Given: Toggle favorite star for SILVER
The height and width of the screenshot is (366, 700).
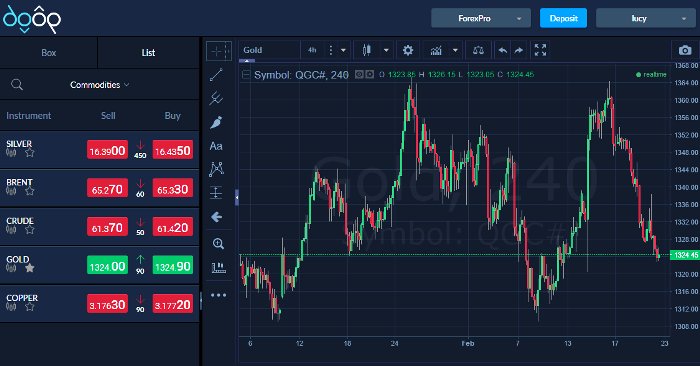Looking at the screenshot, I should pyautogui.click(x=29, y=153).
